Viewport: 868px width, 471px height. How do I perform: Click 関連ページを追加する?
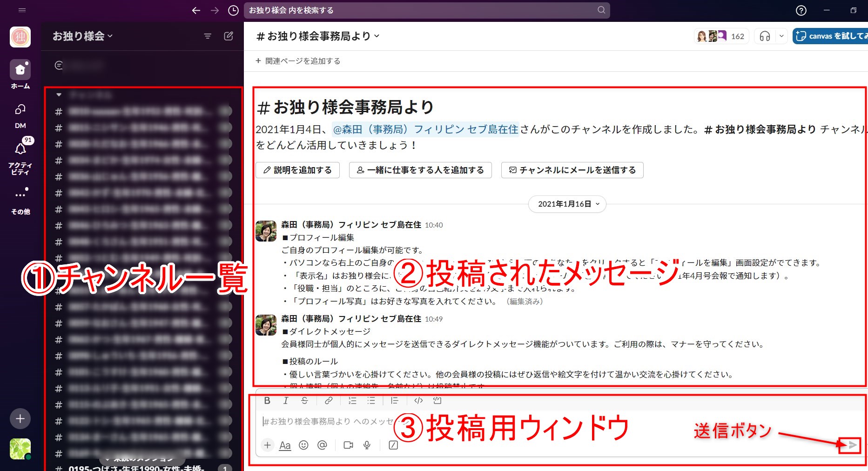(x=298, y=61)
